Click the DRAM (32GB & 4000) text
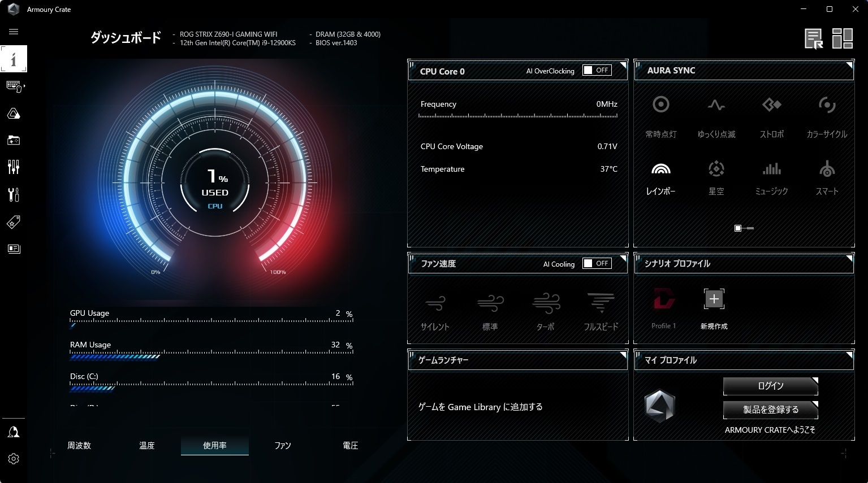Screen dimensions: 868x483 pos(348,34)
